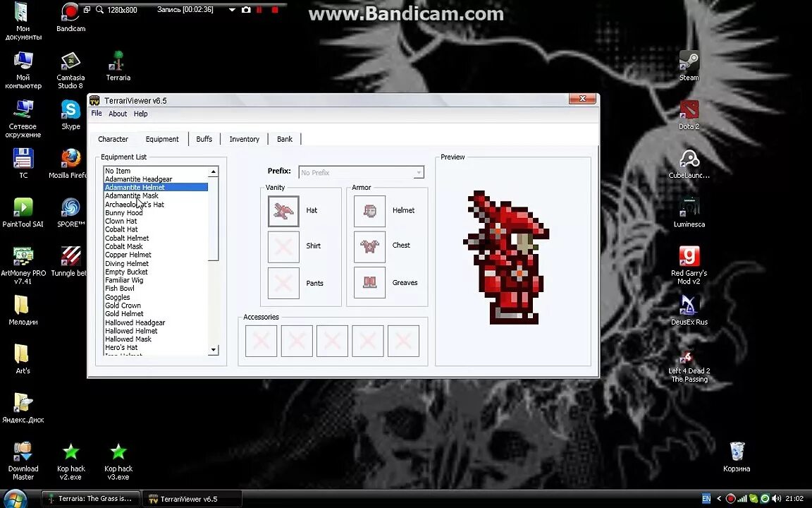The width and height of the screenshot is (812, 508).
Task: Click the equipment list scrollbar thumb
Action: pyautogui.click(x=214, y=218)
